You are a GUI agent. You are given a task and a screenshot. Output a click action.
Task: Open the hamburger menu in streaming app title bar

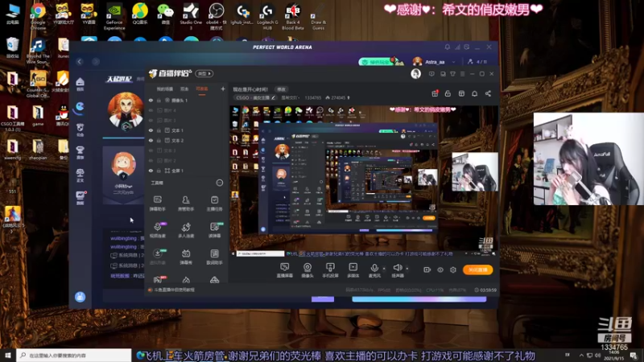[462, 74]
